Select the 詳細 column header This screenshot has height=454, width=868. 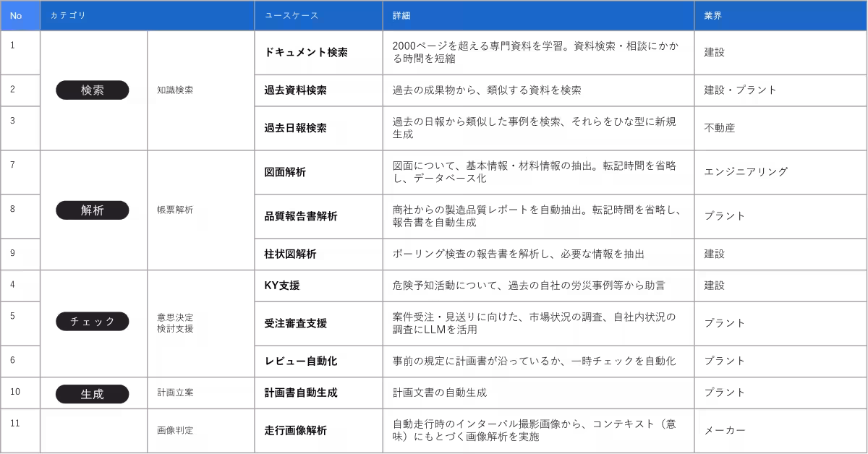pos(538,15)
